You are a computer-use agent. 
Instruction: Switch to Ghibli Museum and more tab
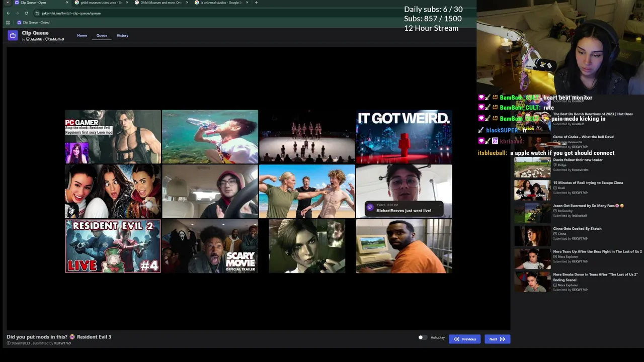161,3
